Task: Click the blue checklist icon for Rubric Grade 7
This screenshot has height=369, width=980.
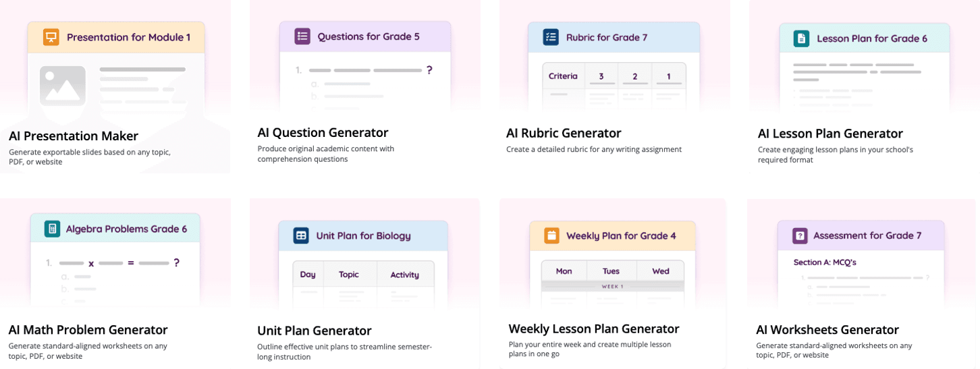Action: (551, 37)
